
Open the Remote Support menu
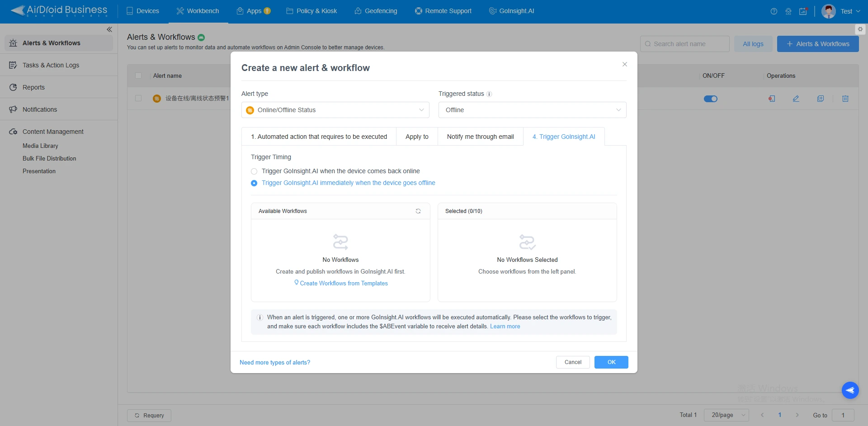[x=443, y=11]
